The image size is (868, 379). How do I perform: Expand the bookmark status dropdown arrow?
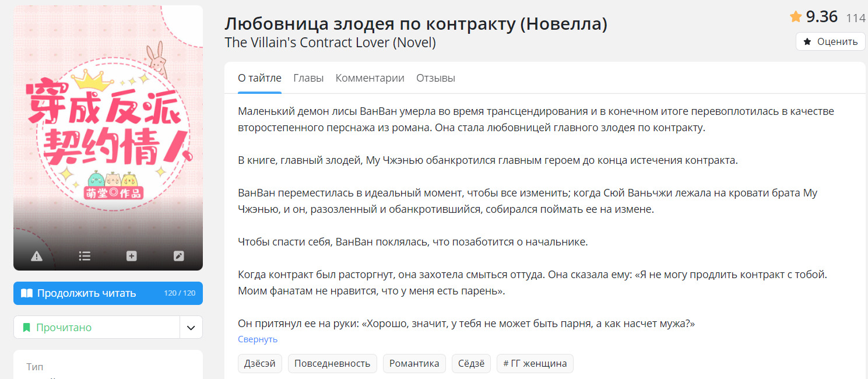coord(191,328)
